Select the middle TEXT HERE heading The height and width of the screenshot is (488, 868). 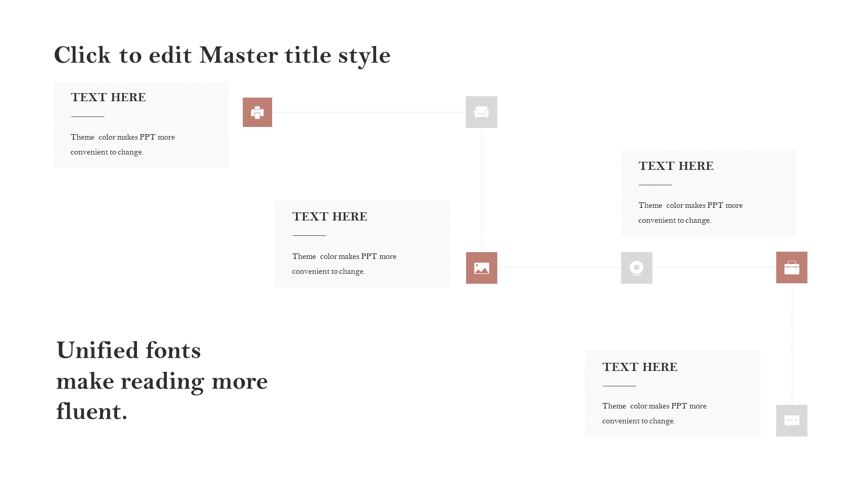330,216
